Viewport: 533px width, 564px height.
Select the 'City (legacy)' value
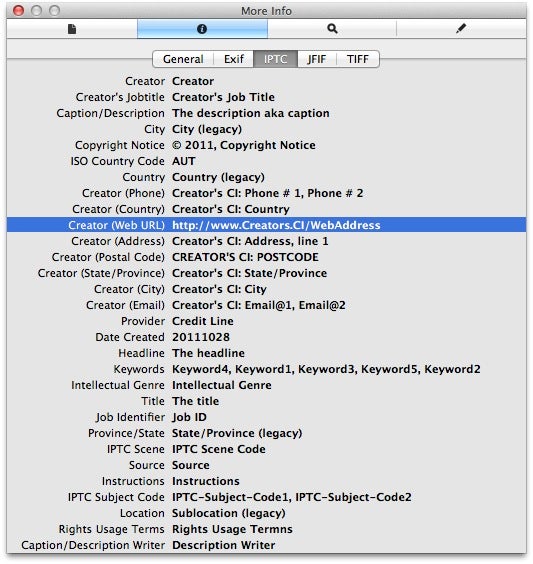(207, 129)
